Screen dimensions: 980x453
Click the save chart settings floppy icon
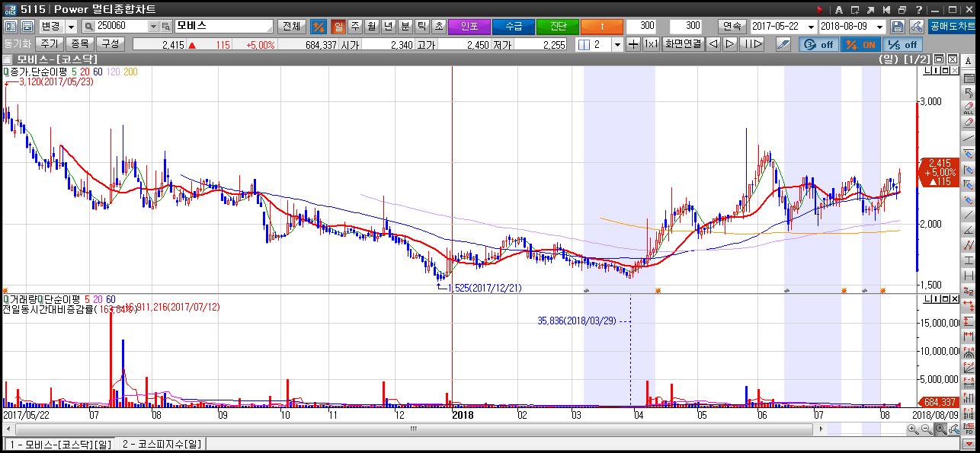898,26
